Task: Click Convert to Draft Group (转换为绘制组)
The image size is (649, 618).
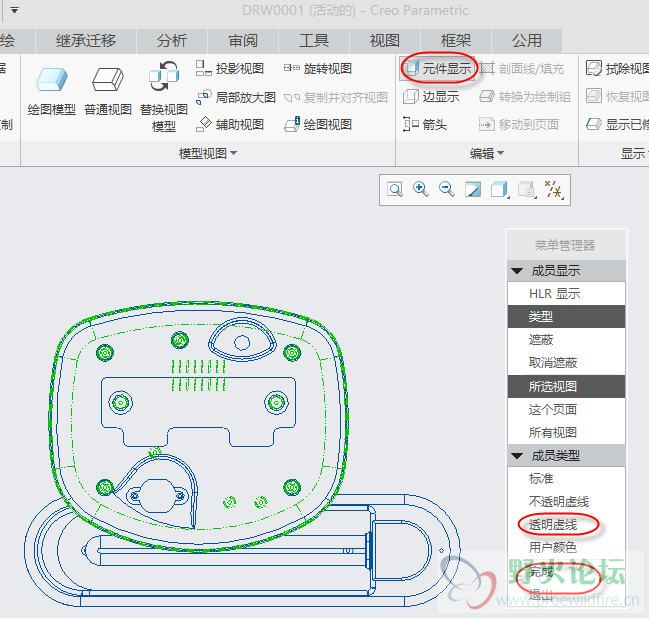Action: click(525, 97)
